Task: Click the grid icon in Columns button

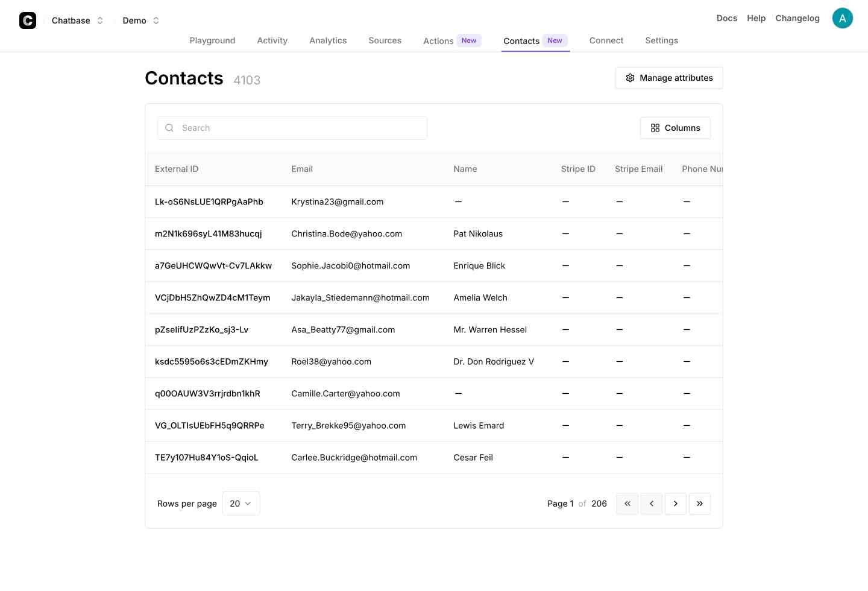Action: pos(655,128)
